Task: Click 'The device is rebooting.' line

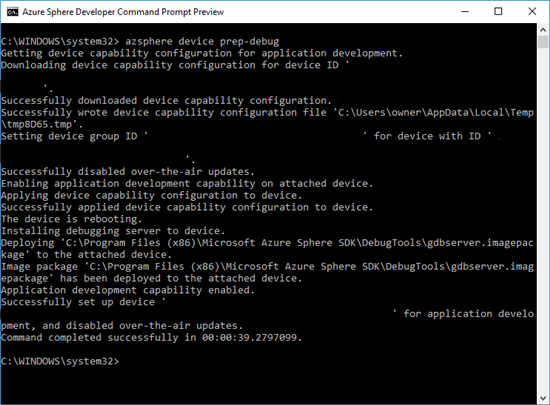Action: 72,220
